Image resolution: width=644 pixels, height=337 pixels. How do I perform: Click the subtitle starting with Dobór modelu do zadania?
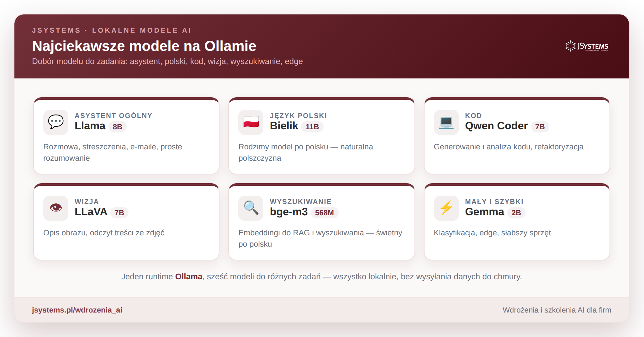[x=167, y=61]
